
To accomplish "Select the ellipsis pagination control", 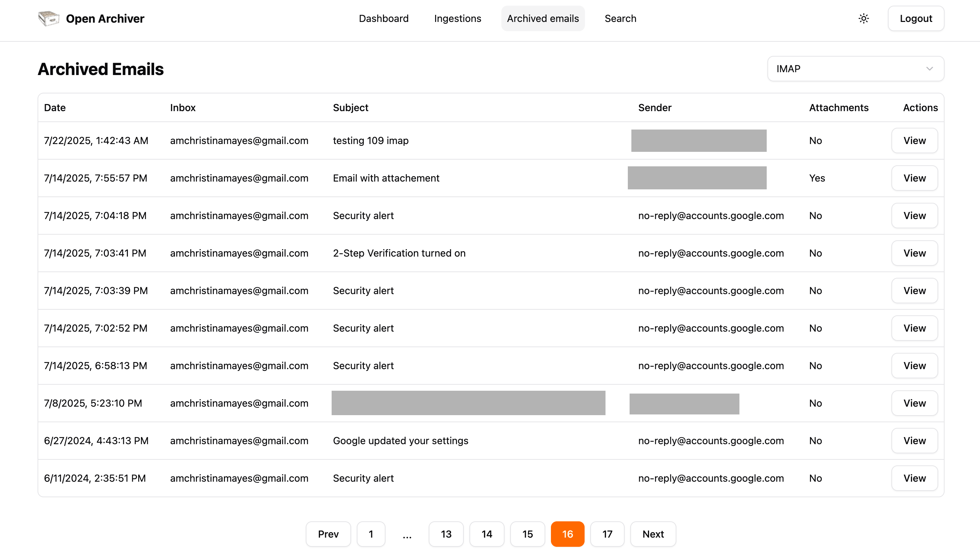I will click(407, 534).
